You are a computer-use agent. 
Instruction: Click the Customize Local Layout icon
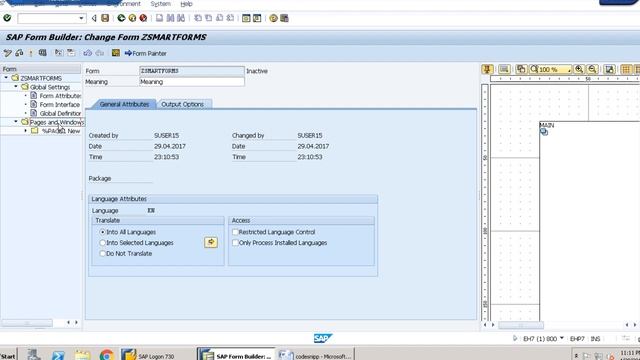tap(284, 18)
